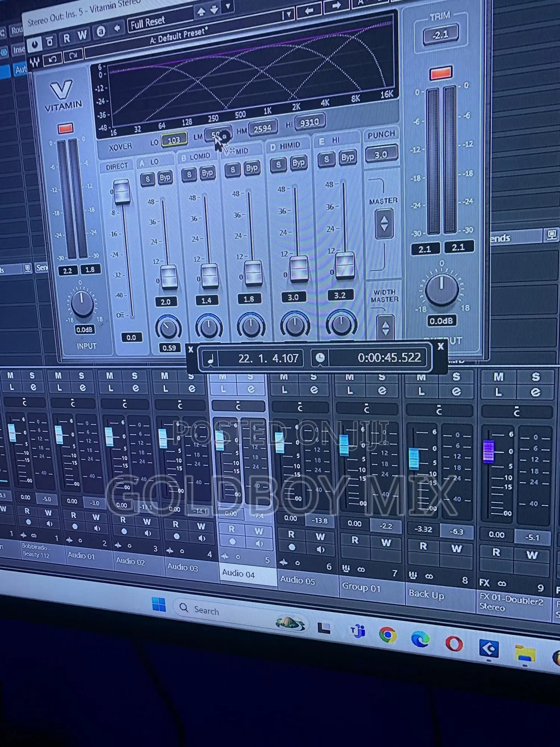Click the Waves logo menu icon

35,62
